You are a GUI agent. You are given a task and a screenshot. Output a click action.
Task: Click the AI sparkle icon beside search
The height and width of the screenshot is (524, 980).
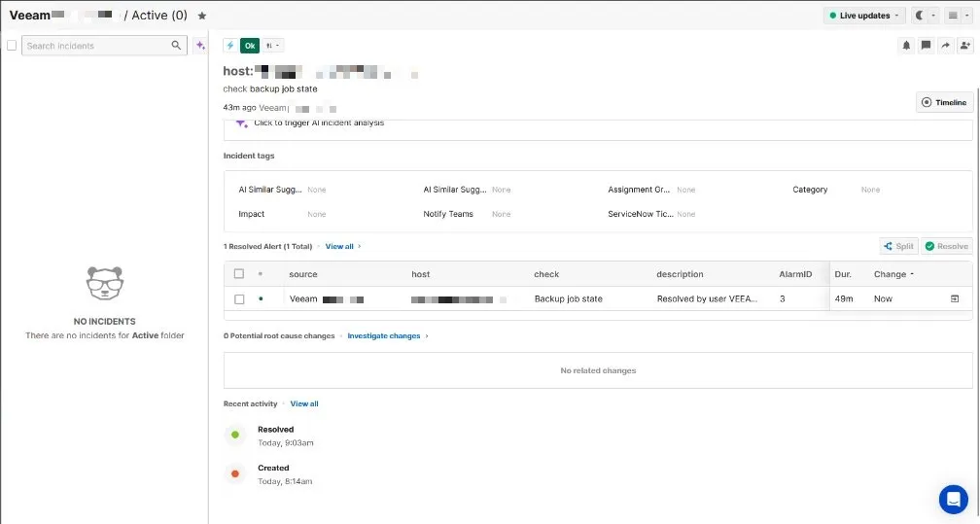pos(200,46)
